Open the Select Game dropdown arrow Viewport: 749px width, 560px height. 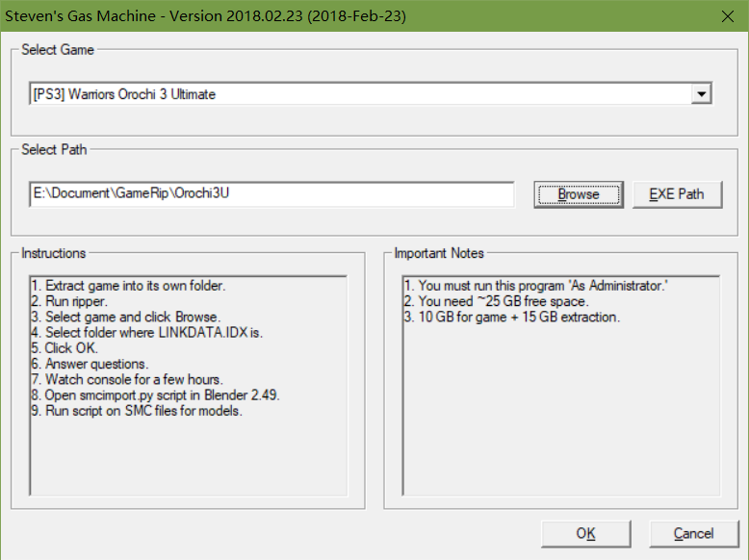pyautogui.click(x=701, y=93)
